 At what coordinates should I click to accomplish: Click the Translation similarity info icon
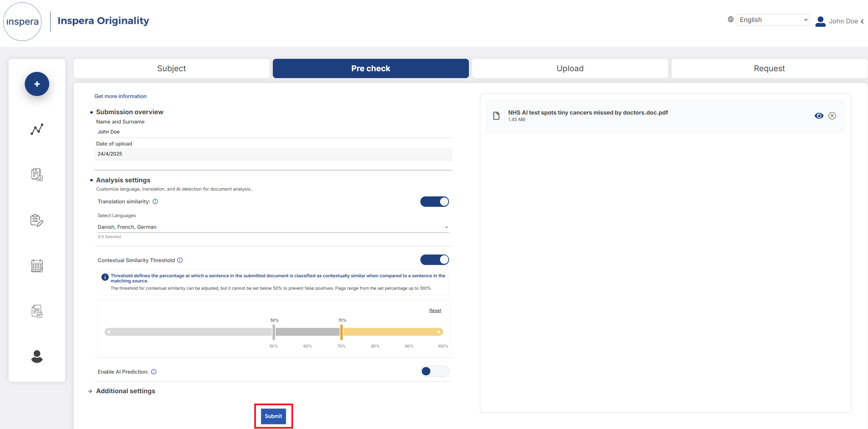click(155, 202)
